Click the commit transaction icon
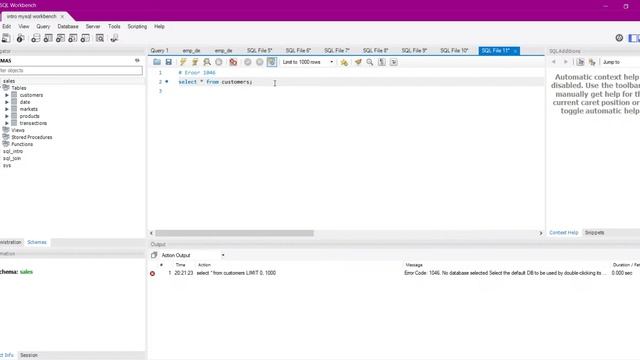This screenshot has width=640, height=360. (x=247, y=62)
